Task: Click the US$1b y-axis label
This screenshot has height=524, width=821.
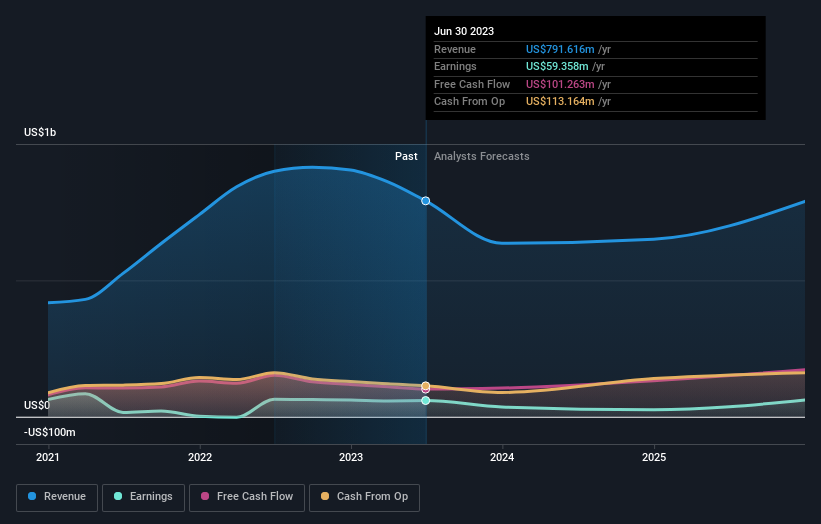Action: click(40, 132)
